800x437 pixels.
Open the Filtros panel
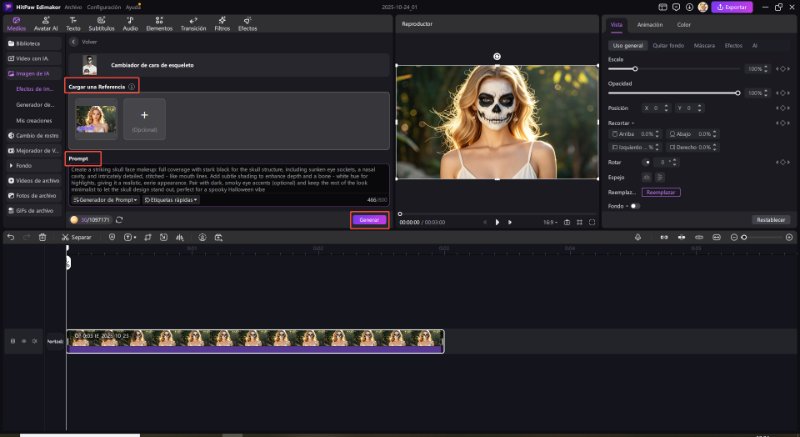(222, 24)
